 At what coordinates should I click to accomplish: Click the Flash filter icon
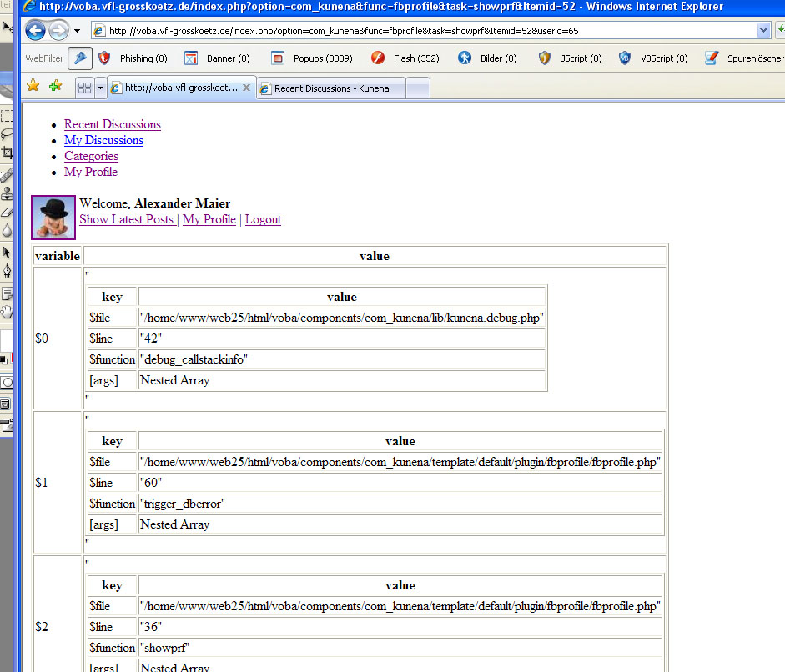(x=378, y=58)
